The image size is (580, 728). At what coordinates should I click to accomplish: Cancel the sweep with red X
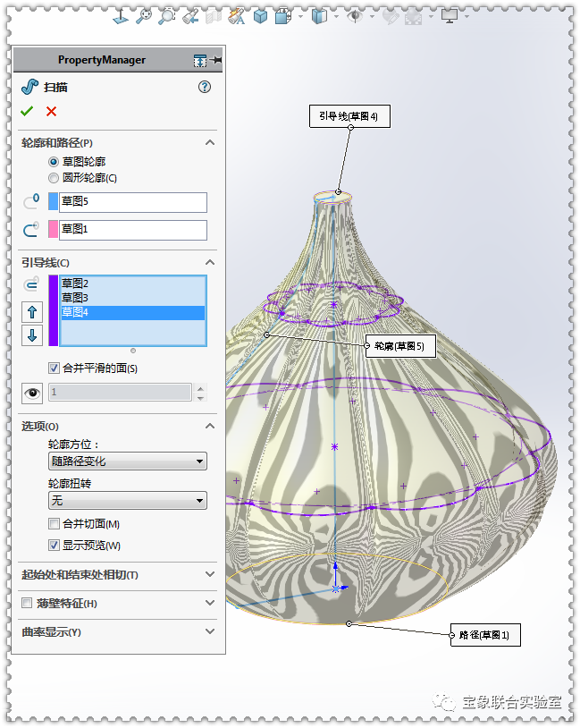52,112
